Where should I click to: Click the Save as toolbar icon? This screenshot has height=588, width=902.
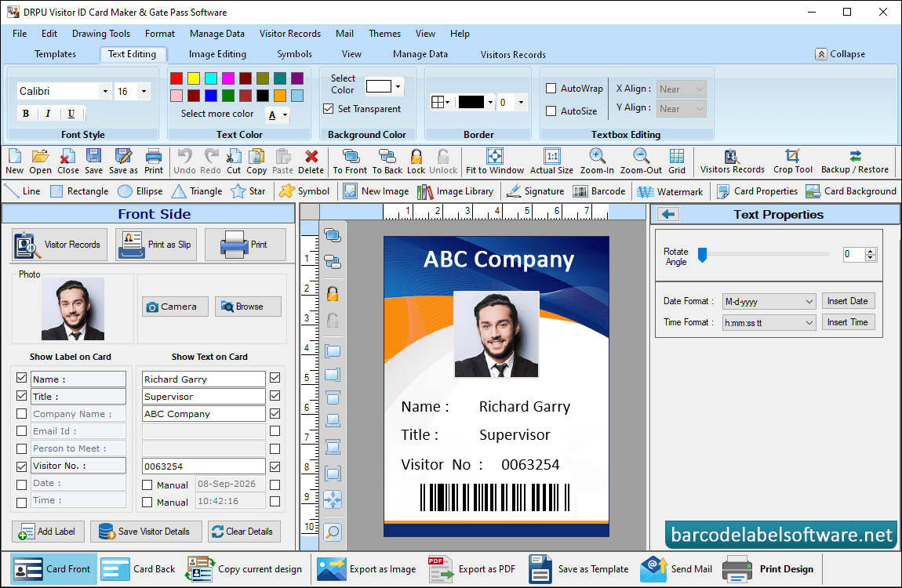[x=123, y=156]
